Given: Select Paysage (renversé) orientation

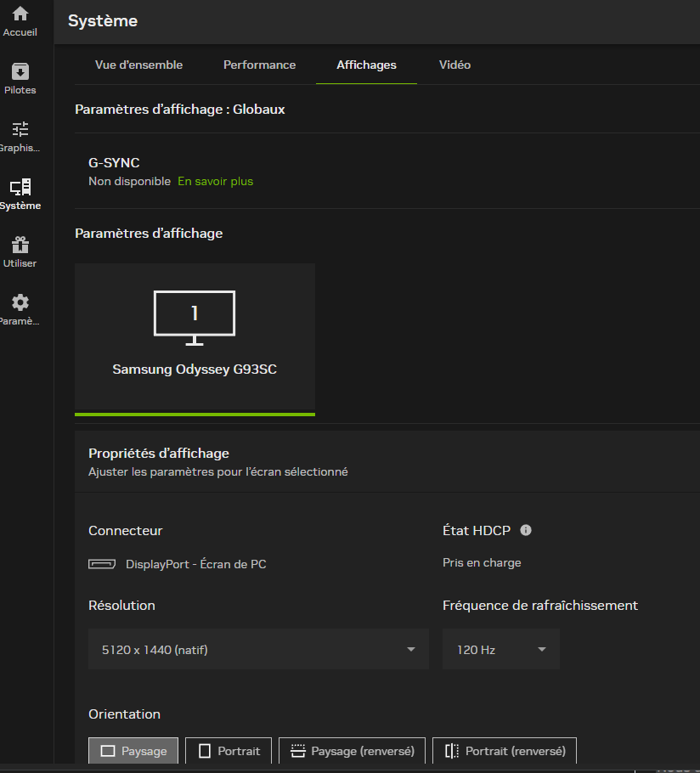Looking at the screenshot, I should 352,751.
